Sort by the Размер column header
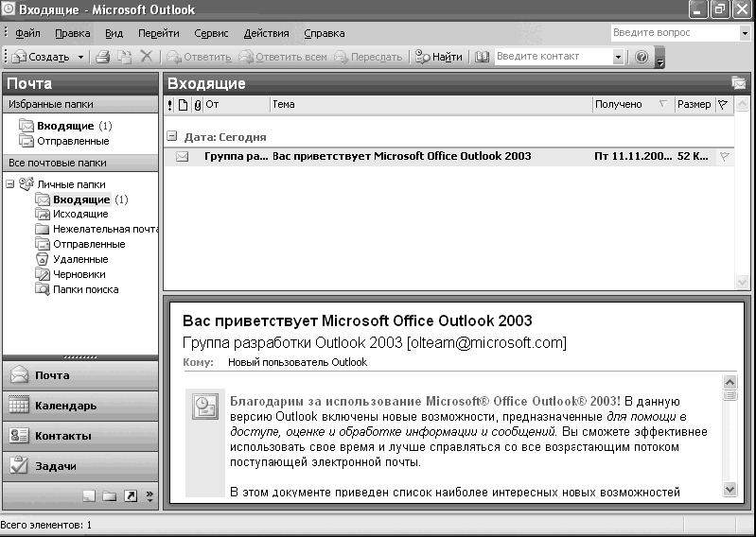Screen dimensions: 756x537 tap(694, 105)
